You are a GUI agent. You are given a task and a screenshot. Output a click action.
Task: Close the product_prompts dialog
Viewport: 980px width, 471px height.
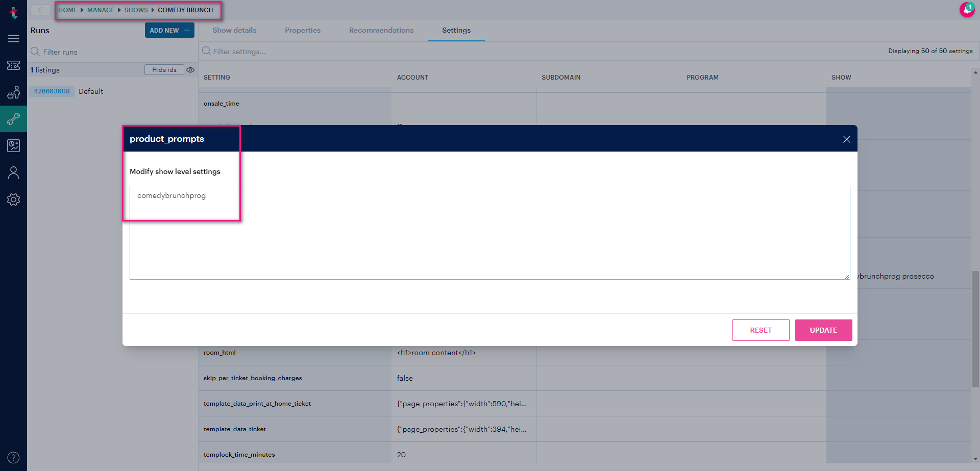tap(847, 139)
